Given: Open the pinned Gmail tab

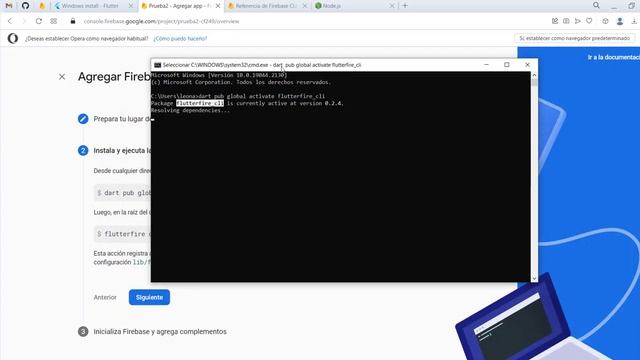Looking at the screenshot, I should point(9,6).
